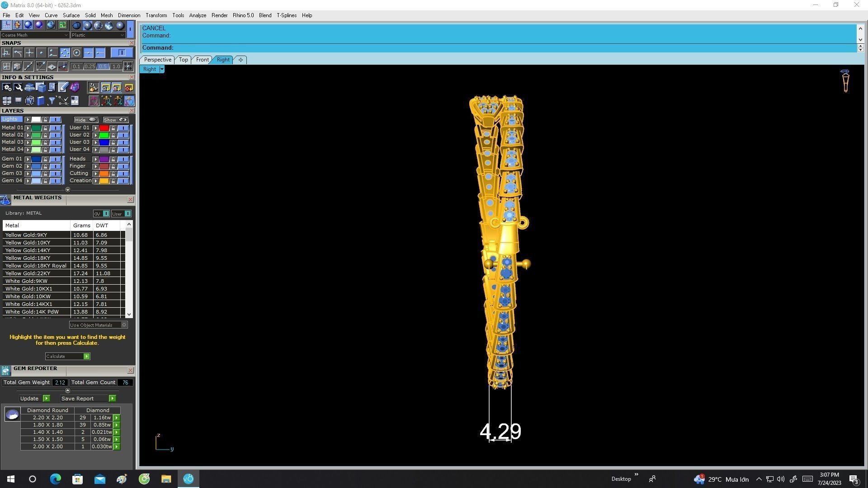This screenshot has width=868, height=488.
Task: Click the viewport ring thumbnail icon at top right
Action: [845, 81]
